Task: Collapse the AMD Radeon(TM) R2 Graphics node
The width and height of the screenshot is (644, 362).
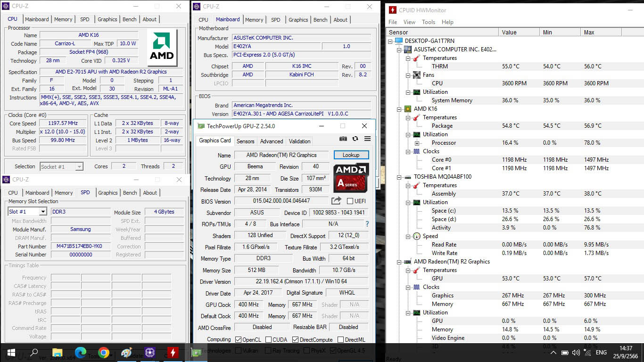Action: click(x=399, y=262)
